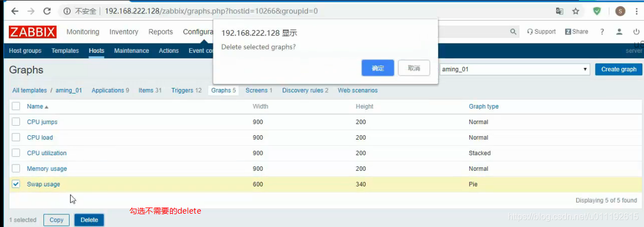
Task: Open the Reports menu
Action: pos(161,32)
